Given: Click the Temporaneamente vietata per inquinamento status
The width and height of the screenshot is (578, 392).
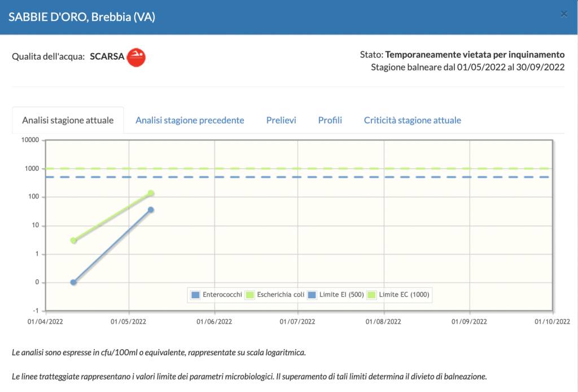Looking at the screenshot, I should coord(475,55).
